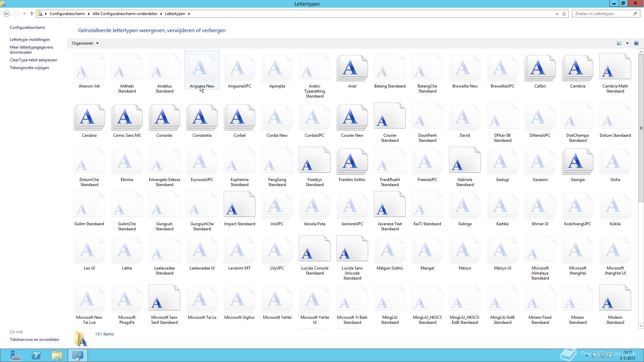Select the Arabic Typesetting Standaard font

coord(315,76)
